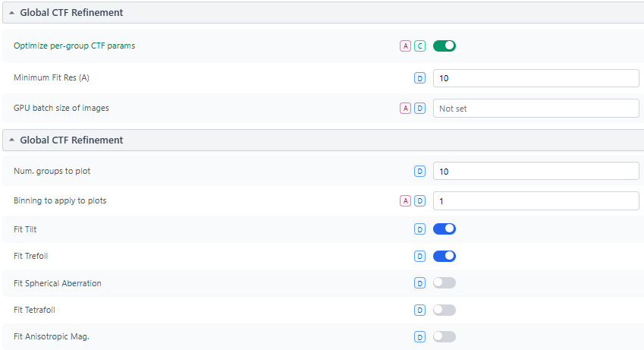Collapse the top Global CTF Refinement section
Screen dimensions: 644x350
coord(12,13)
